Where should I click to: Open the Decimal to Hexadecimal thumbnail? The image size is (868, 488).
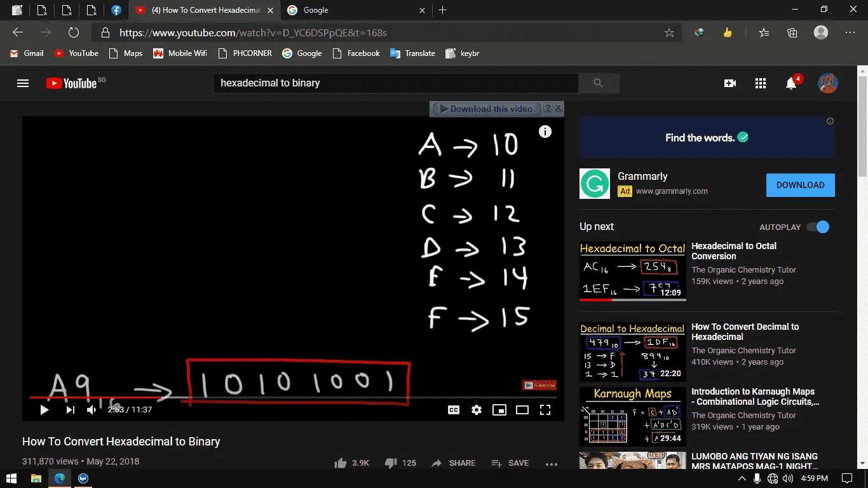(x=633, y=352)
